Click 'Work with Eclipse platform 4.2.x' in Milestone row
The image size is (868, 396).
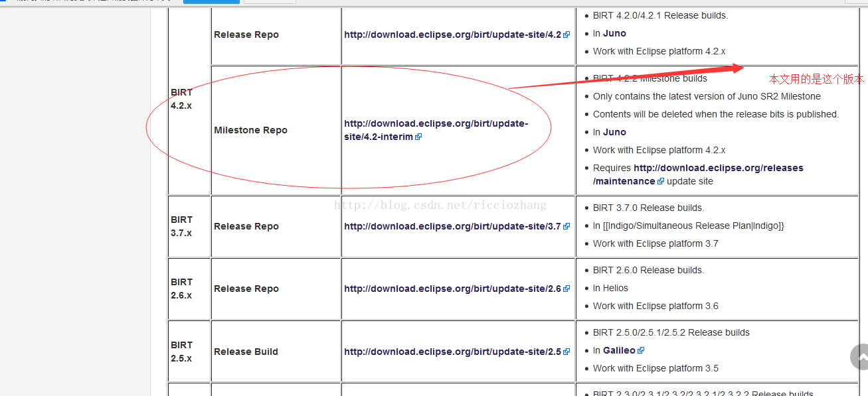659,150
